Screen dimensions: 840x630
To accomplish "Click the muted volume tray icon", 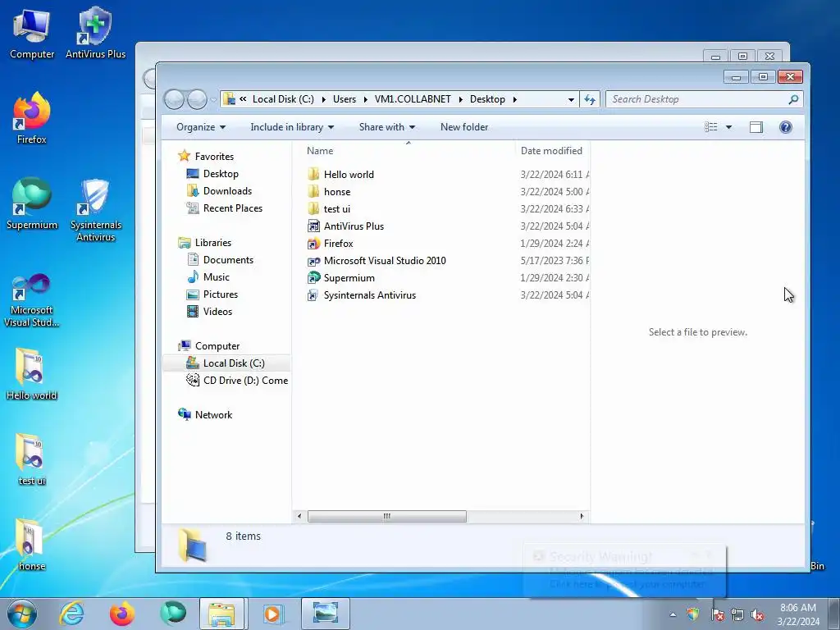I will 757,614.
